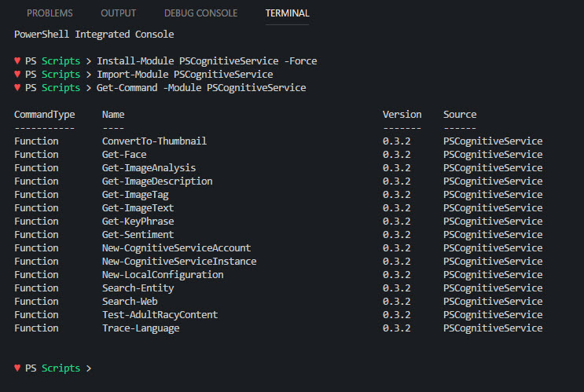Click the heart icon on the last empty prompt
Image resolution: width=584 pixels, height=392 pixels.
(17, 368)
